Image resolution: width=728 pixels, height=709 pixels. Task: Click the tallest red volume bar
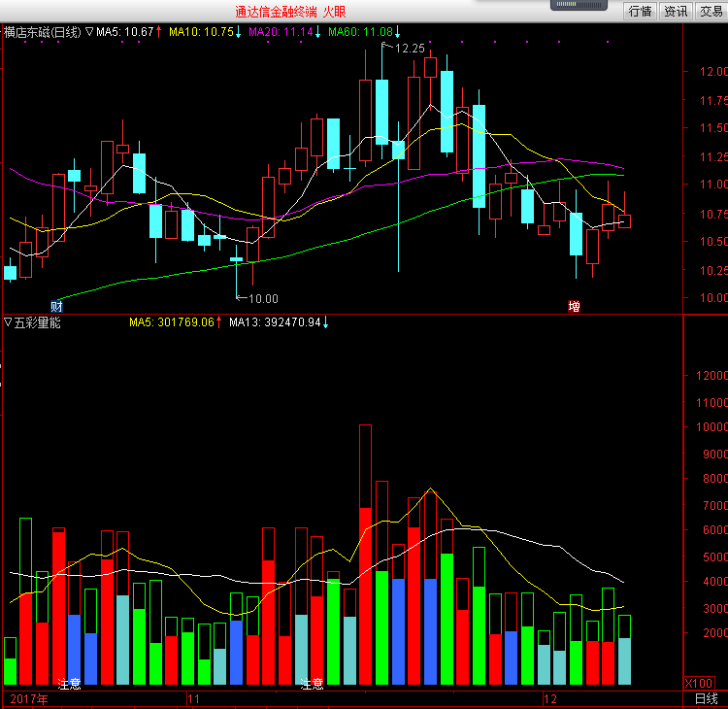coord(365,555)
